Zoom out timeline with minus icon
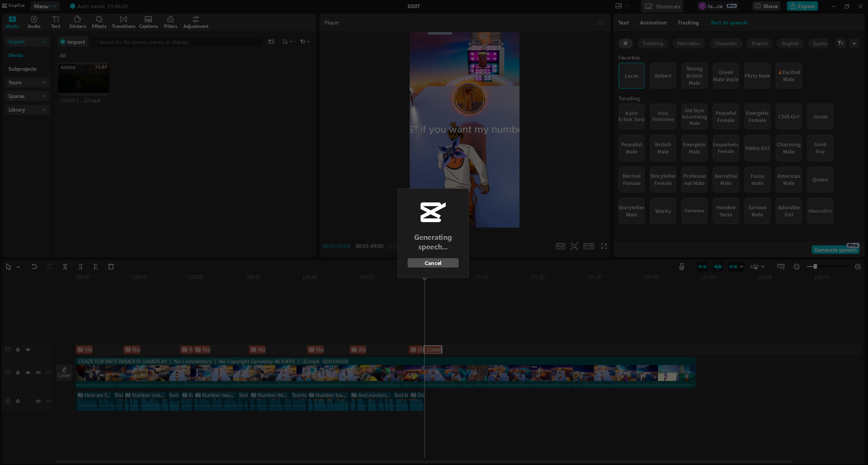Image resolution: width=868 pixels, height=465 pixels. click(x=797, y=267)
